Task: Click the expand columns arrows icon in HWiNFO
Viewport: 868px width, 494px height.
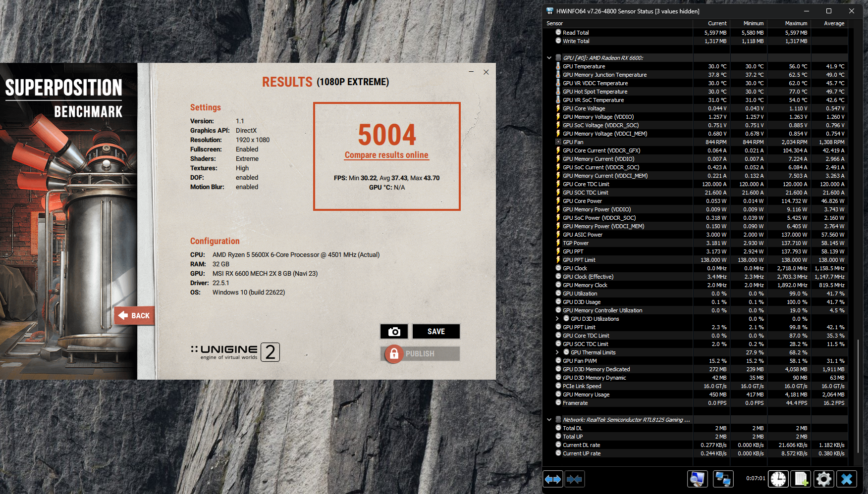Action: point(552,479)
